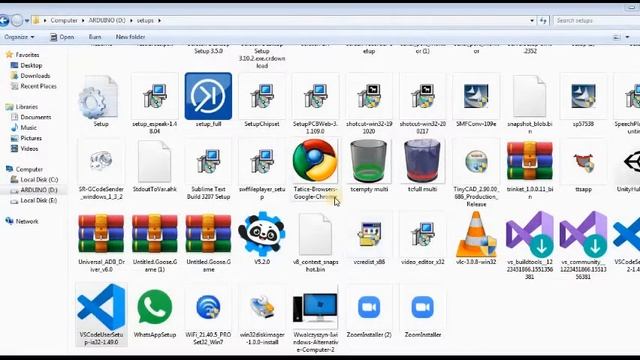Select the tcfull multi trash icon
The width and height of the screenshot is (640, 360).
pyautogui.click(x=422, y=161)
